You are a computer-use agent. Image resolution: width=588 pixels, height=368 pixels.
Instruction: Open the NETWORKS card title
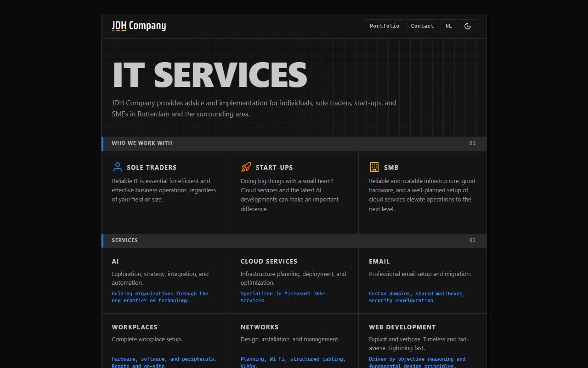tap(260, 327)
